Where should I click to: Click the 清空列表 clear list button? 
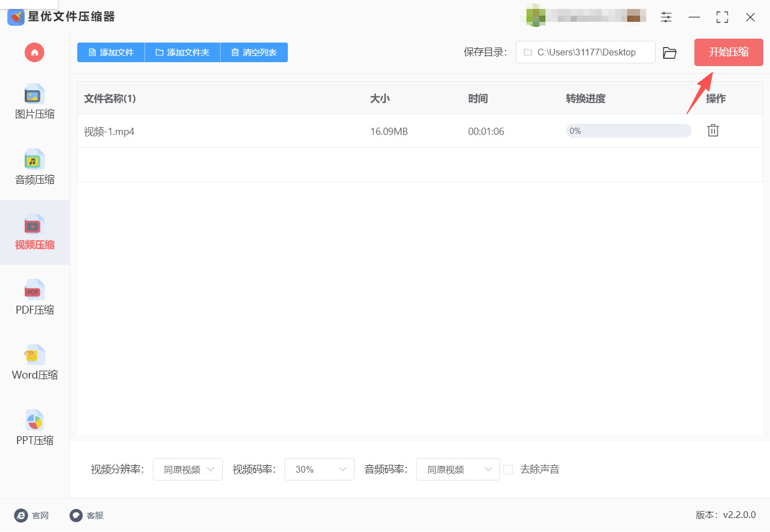(x=254, y=53)
